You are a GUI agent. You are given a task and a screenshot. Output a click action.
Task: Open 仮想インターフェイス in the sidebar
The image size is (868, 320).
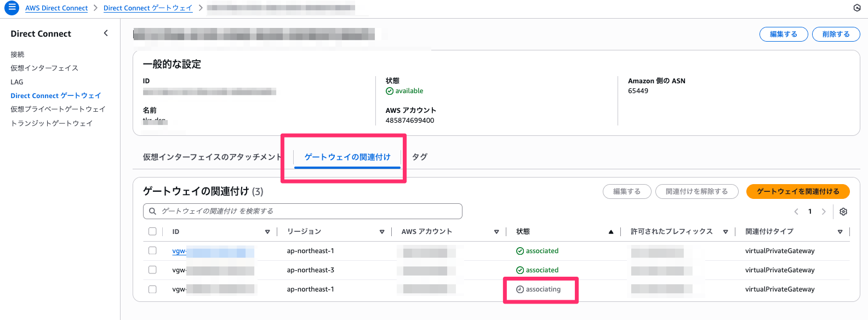click(x=44, y=68)
